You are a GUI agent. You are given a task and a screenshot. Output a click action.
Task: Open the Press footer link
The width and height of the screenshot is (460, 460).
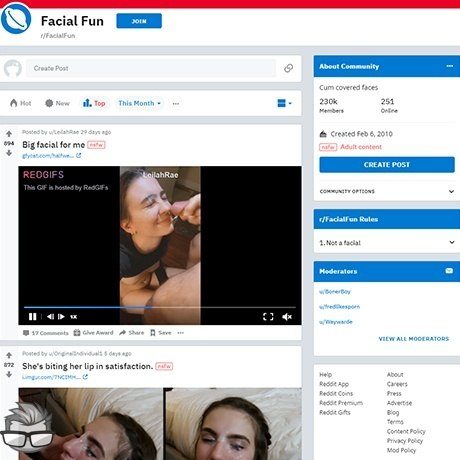click(394, 393)
